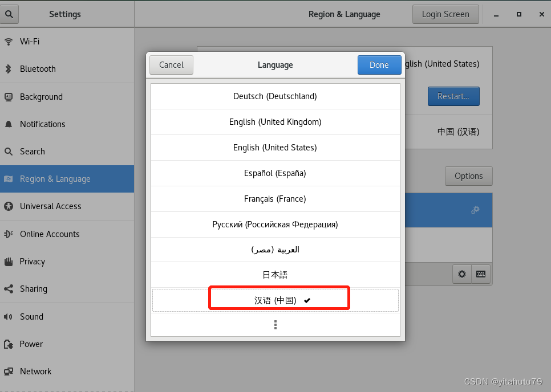Select English (United Kingdom) language
The image size is (551, 392).
275,122
